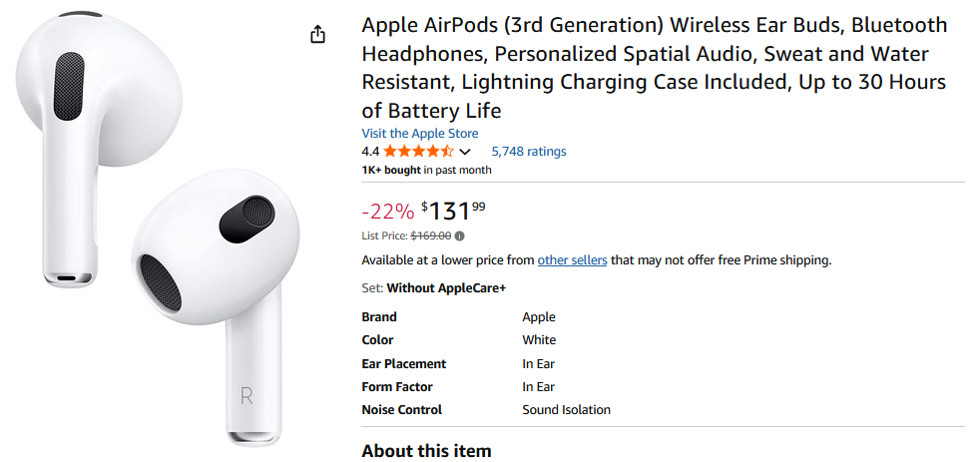Click the -22% discount badge
The image size is (980, 462).
(387, 211)
